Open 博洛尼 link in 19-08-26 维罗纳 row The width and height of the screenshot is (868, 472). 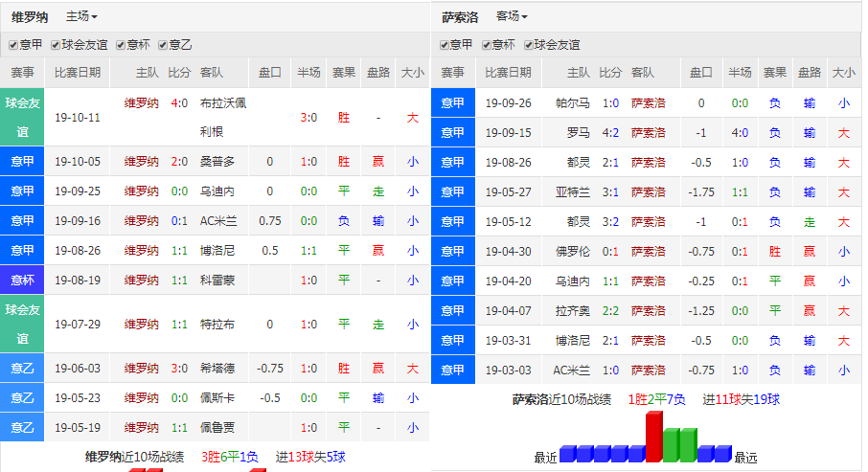point(217,251)
